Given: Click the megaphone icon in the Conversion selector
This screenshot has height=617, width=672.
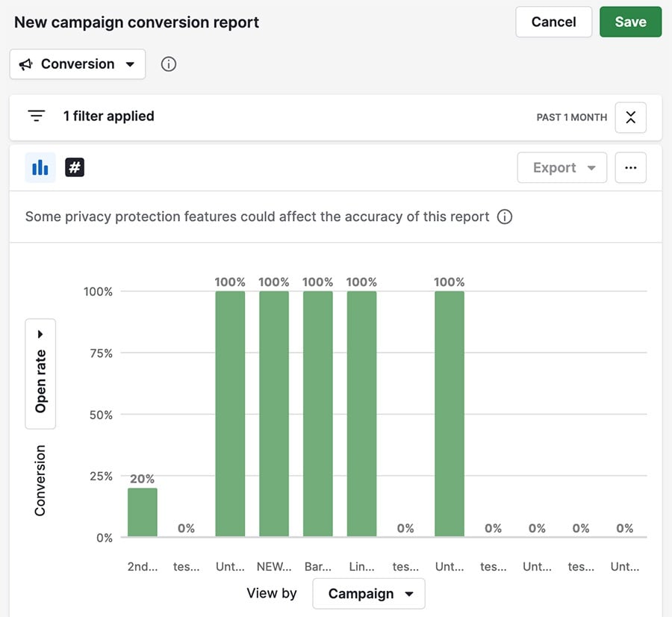Looking at the screenshot, I should coord(28,64).
